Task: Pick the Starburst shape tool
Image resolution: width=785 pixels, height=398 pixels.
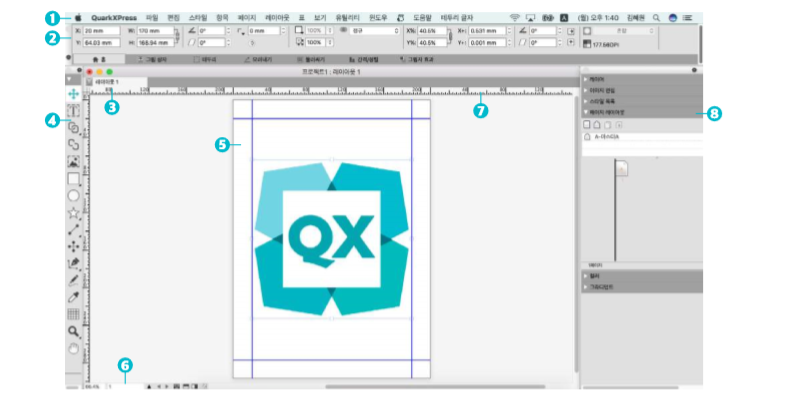Action: pyautogui.click(x=74, y=213)
